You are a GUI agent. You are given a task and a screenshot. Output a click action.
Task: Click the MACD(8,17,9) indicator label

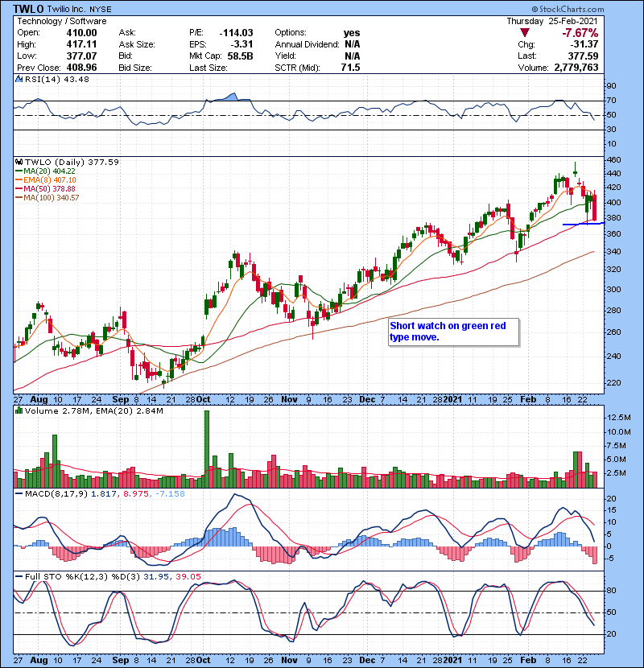56,494
